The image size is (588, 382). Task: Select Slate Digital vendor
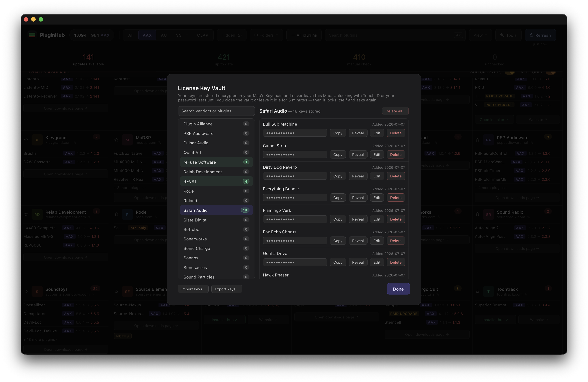pos(216,220)
